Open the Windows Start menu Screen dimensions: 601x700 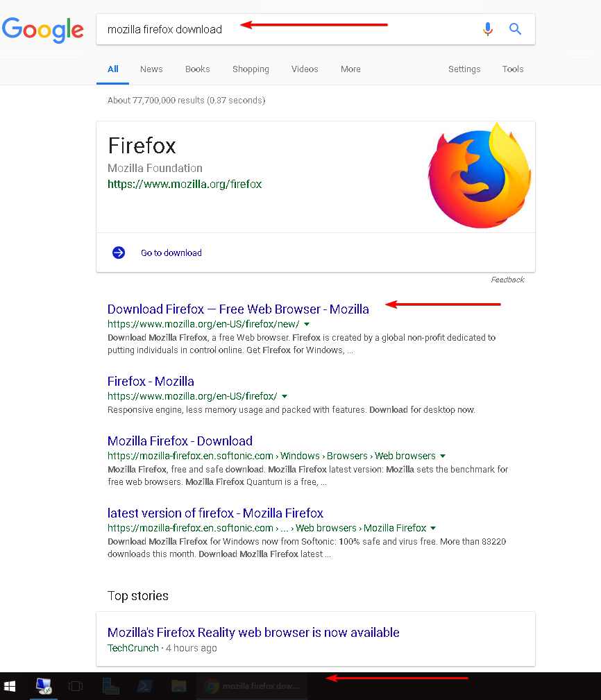tap(10, 686)
